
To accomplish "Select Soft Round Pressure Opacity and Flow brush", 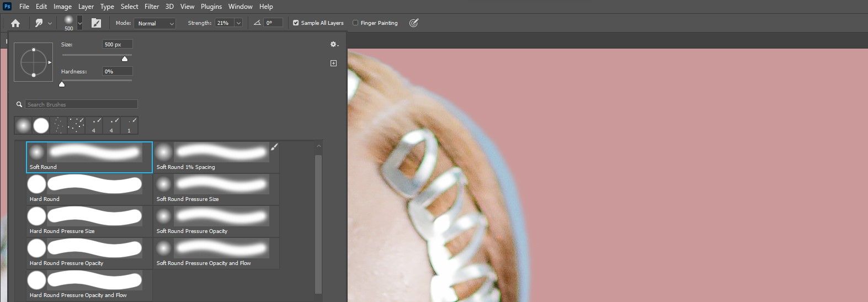I will pos(216,253).
